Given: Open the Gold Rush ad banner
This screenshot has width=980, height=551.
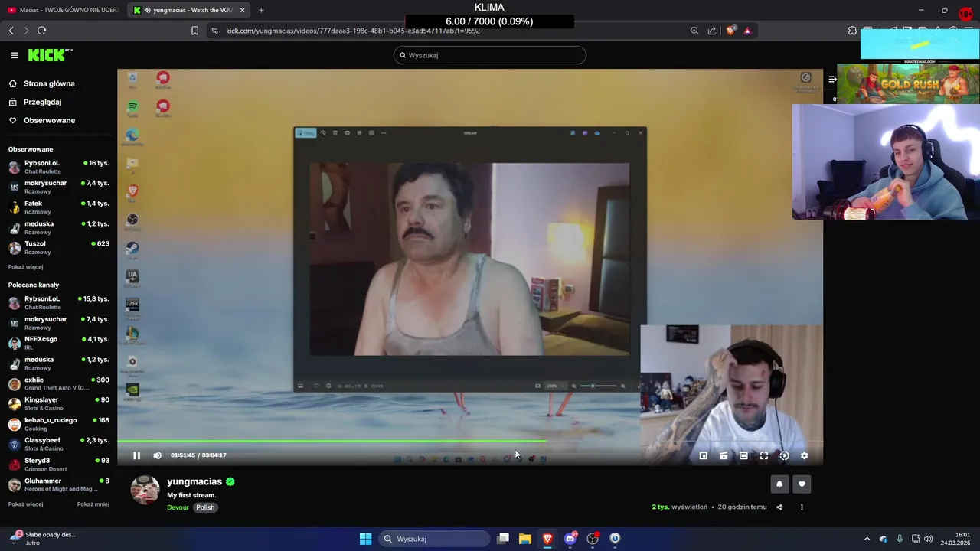Looking at the screenshot, I should tap(908, 83).
